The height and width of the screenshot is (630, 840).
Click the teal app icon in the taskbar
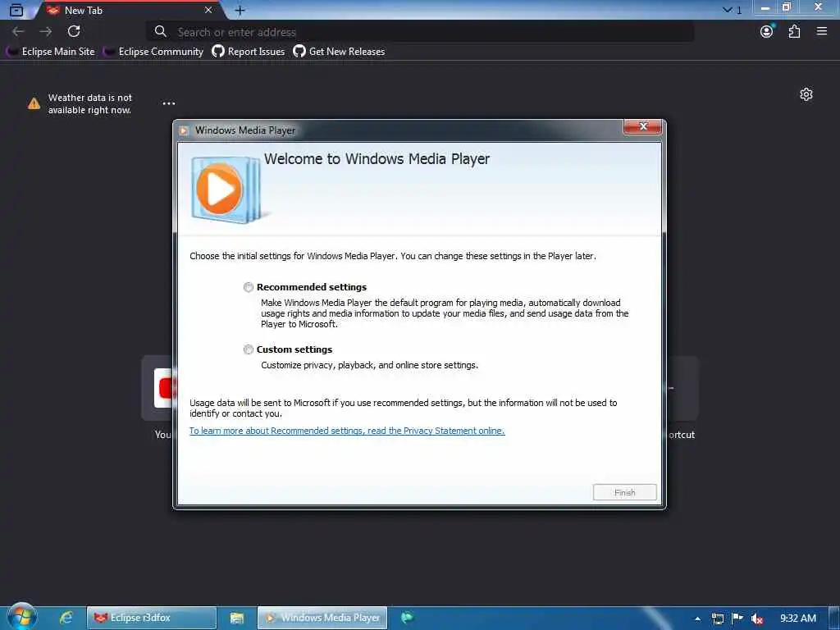point(407,618)
